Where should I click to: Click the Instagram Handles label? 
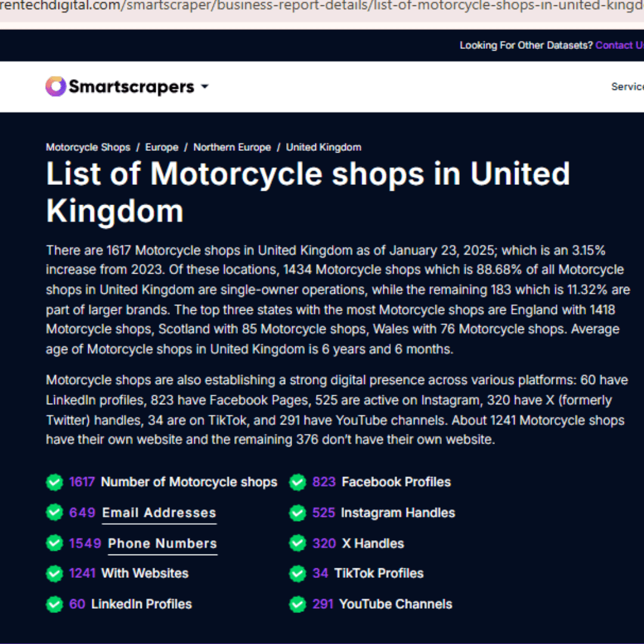click(x=398, y=513)
